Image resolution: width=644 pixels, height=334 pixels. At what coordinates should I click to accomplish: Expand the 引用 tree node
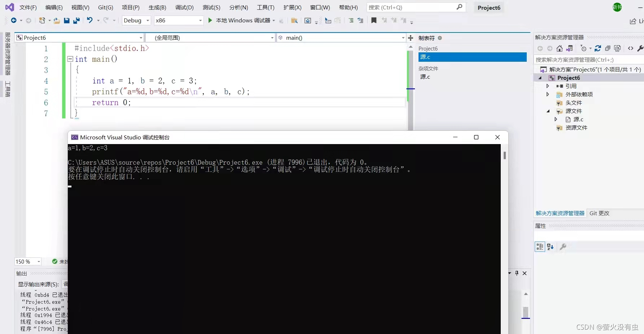[548, 86]
